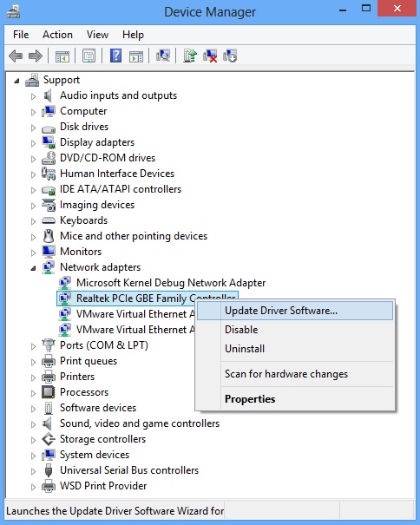The image size is (420, 525).
Task: Click the blue Help question mark icon
Action: coord(116,56)
